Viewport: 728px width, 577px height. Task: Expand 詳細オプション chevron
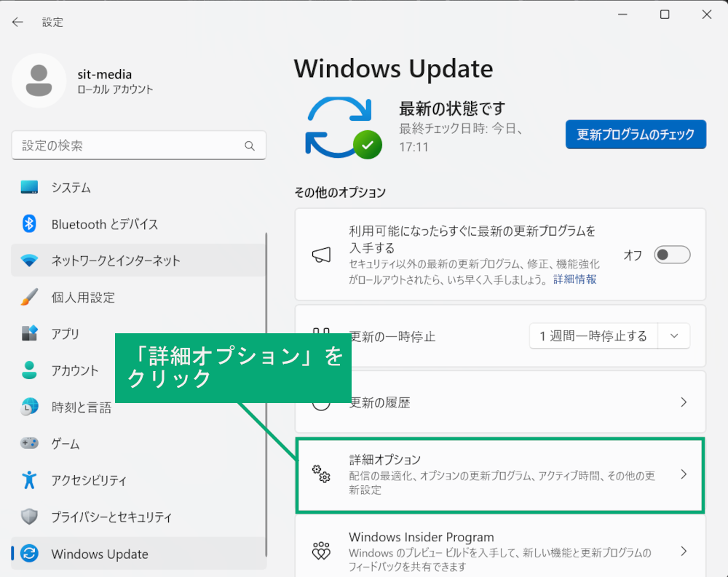pos(684,474)
